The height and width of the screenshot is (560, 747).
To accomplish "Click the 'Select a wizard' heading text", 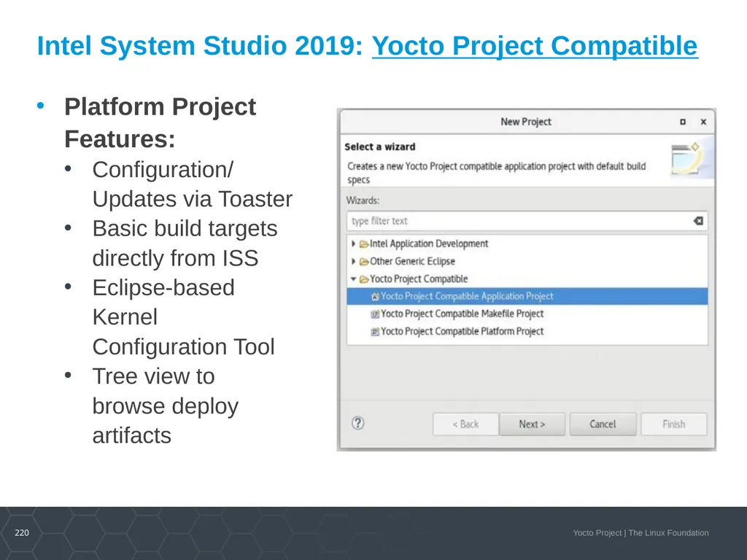I will tap(379, 147).
